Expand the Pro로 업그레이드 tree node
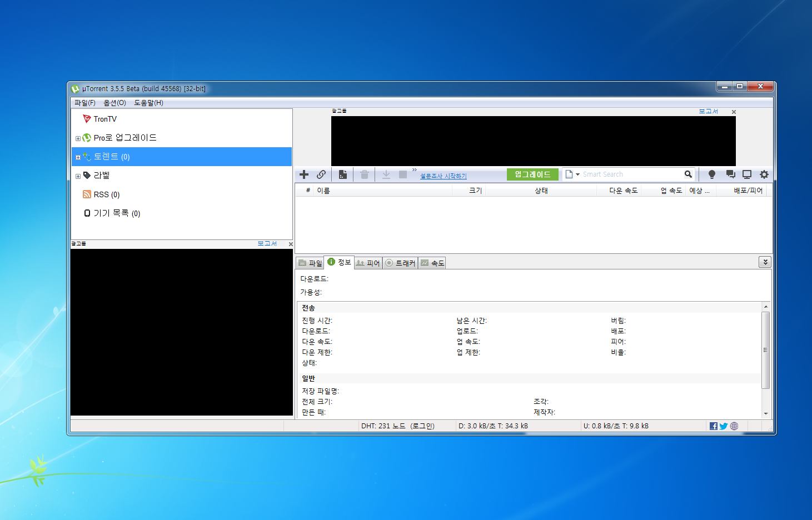The width and height of the screenshot is (812, 520). [78, 138]
